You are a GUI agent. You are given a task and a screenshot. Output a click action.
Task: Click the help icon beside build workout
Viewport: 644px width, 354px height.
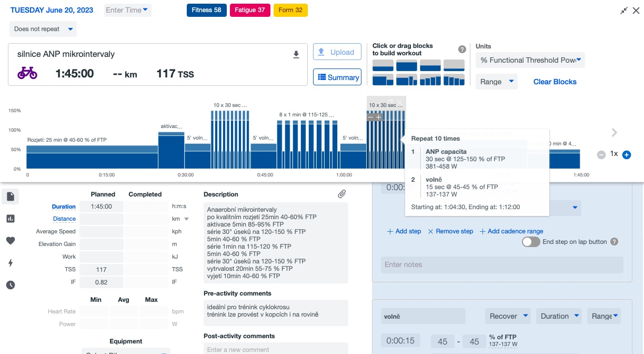coord(462,50)
